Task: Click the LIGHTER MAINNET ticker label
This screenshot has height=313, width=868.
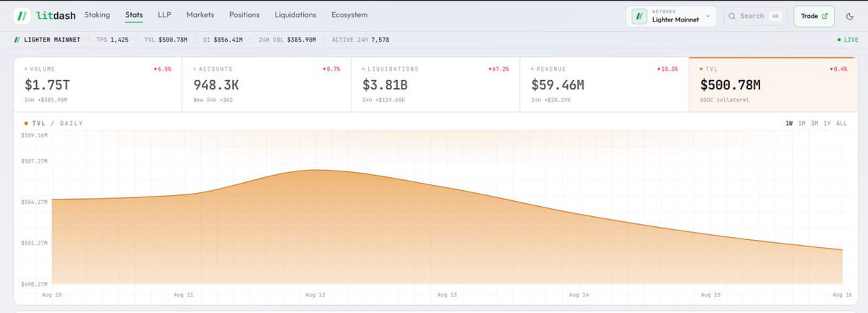Action: point(47,40)
